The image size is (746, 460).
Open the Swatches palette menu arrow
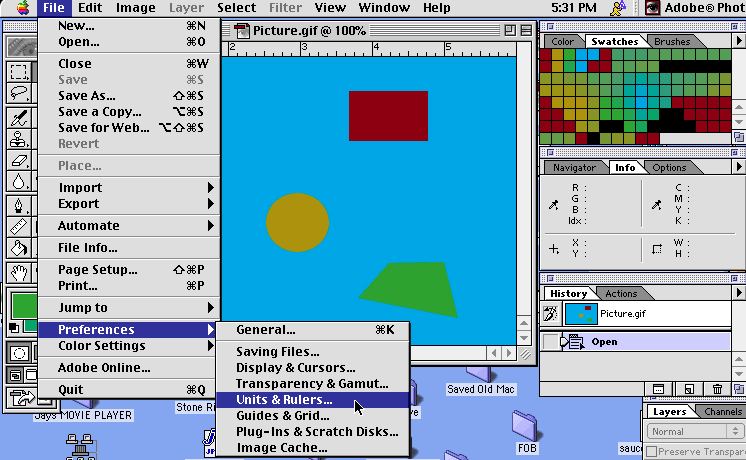click(738, 41)
